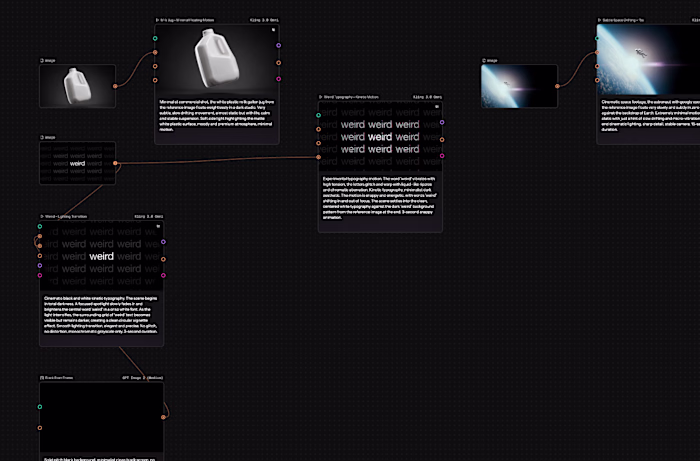Click the corner icon on the Weird Lighting Transition preview
Image resolution: width=700 pixels, height=461 pixels.
coord(158,226)
